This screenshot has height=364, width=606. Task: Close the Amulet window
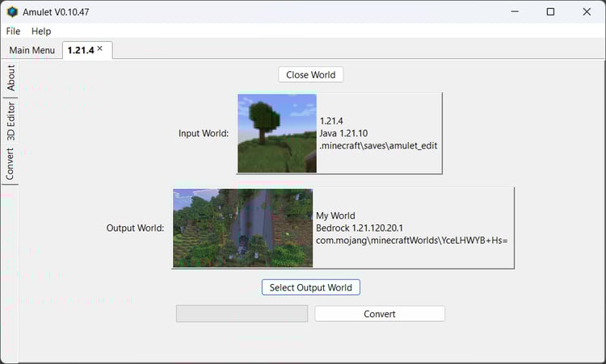point(587,11)
